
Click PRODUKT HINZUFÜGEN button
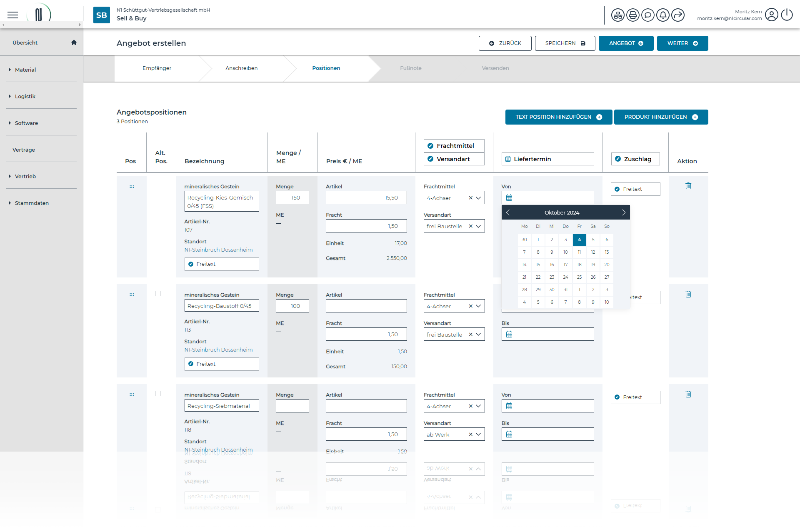point(660,117)
